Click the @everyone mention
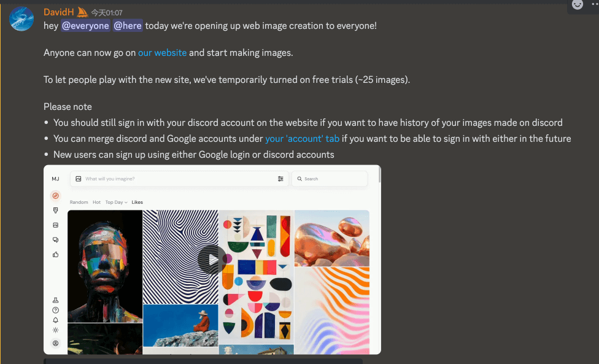The height and width of the screenshot is (364, 599). [85, 26]
